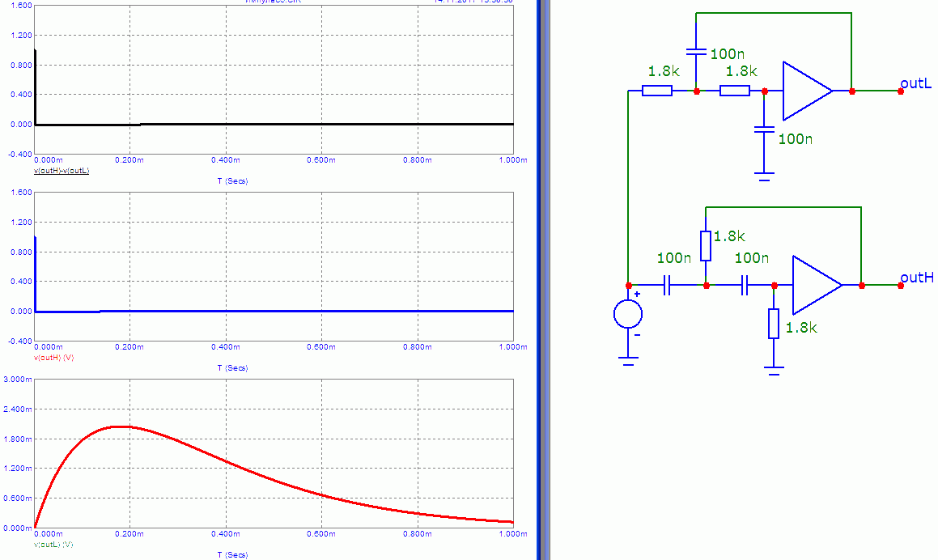Image resolution: width=938 pixels, height=560 pixels.
Task: Select the v(outL) (V) trace label
Action: pos(53,545)
